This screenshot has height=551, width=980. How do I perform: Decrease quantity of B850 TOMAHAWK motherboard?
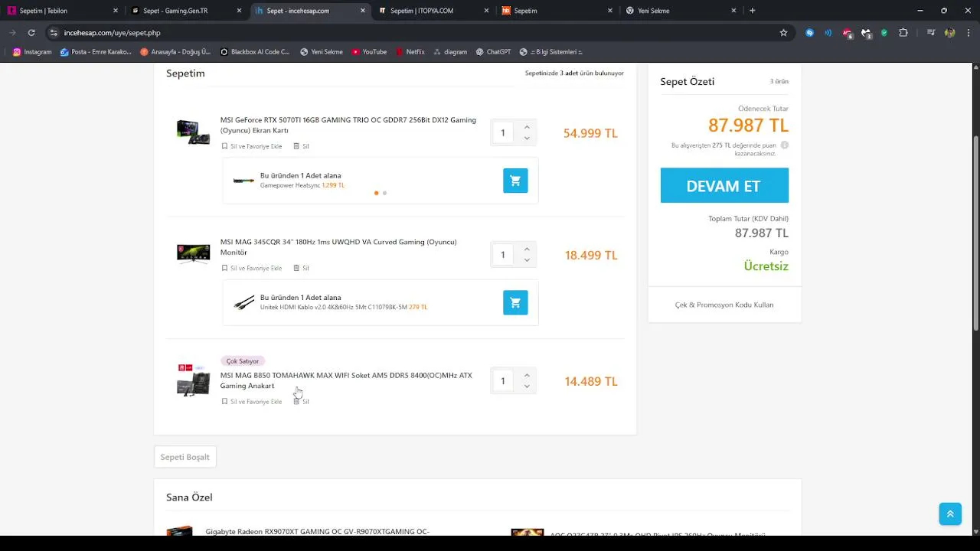[x=527, y=386]
